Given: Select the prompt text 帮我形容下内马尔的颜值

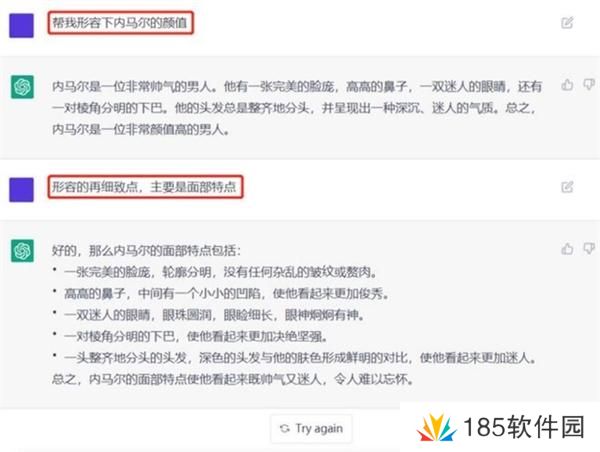Looking at the screenshot, I should point(120,23).
